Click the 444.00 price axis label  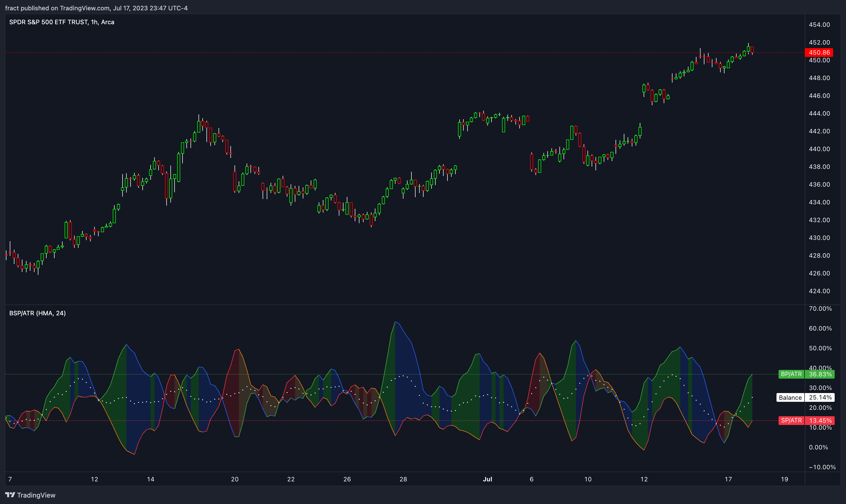click(819, 114)
